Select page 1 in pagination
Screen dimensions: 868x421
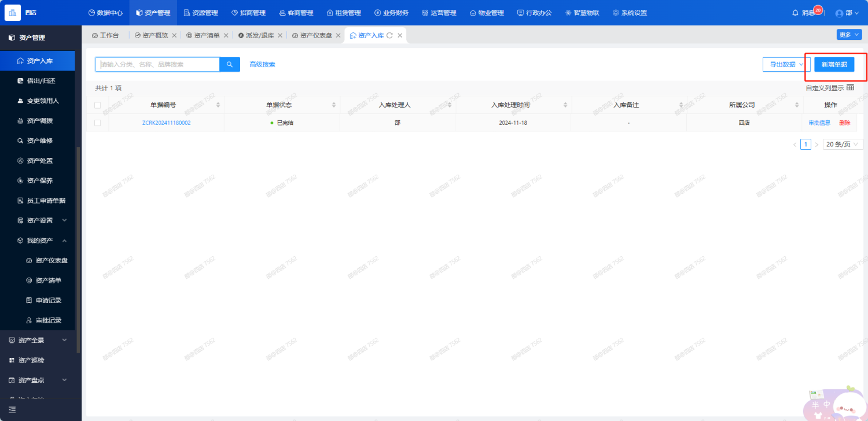tap(806, 145)
